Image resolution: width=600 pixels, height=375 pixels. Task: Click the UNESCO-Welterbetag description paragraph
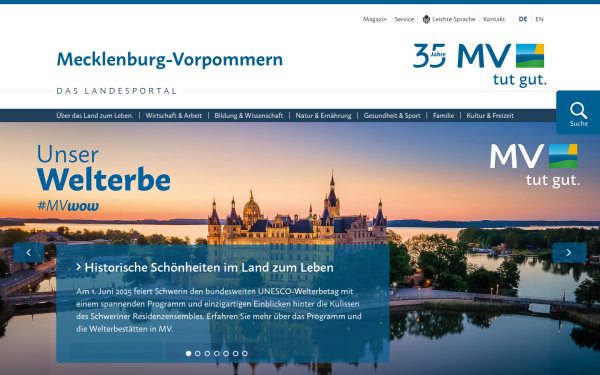(x=218, y=310)
